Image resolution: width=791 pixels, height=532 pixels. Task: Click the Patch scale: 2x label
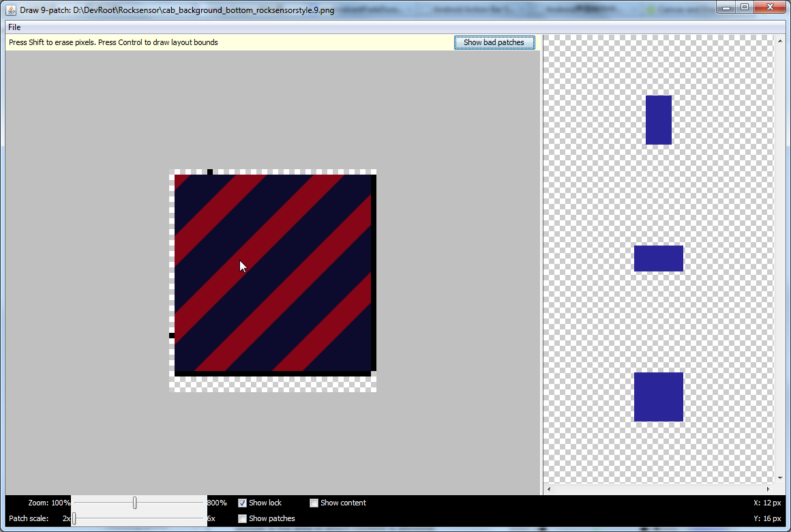coord(40,518)
